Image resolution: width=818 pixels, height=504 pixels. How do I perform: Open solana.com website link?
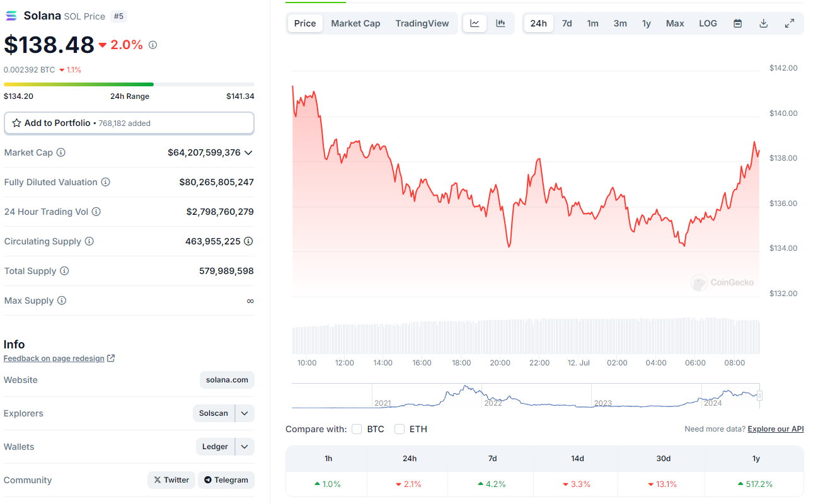coord(228,380)
